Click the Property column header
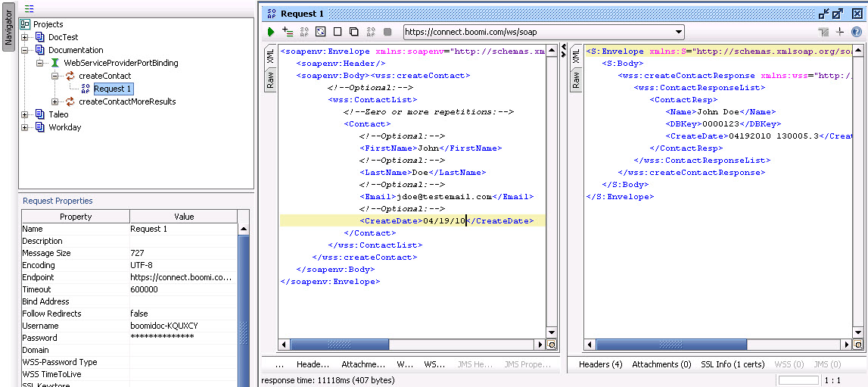This screenshot has height=387, width=868. [75, 217]
